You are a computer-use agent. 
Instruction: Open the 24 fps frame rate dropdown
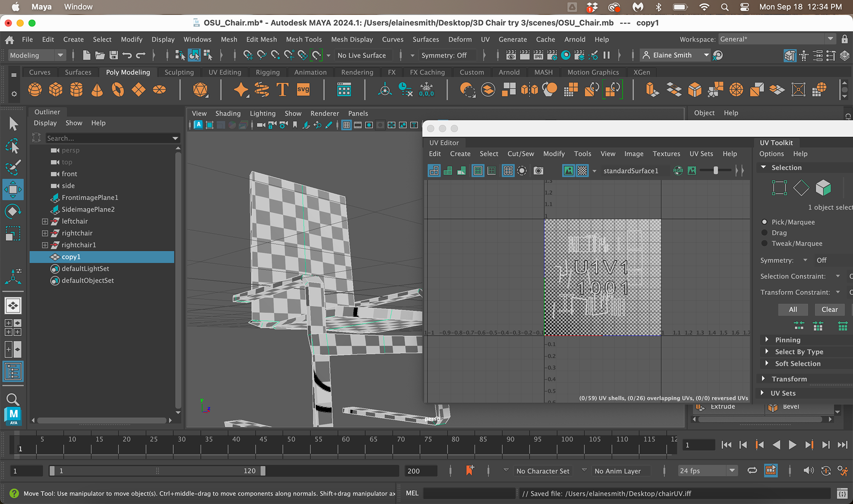pyautogui.click(x=707, y=471)
